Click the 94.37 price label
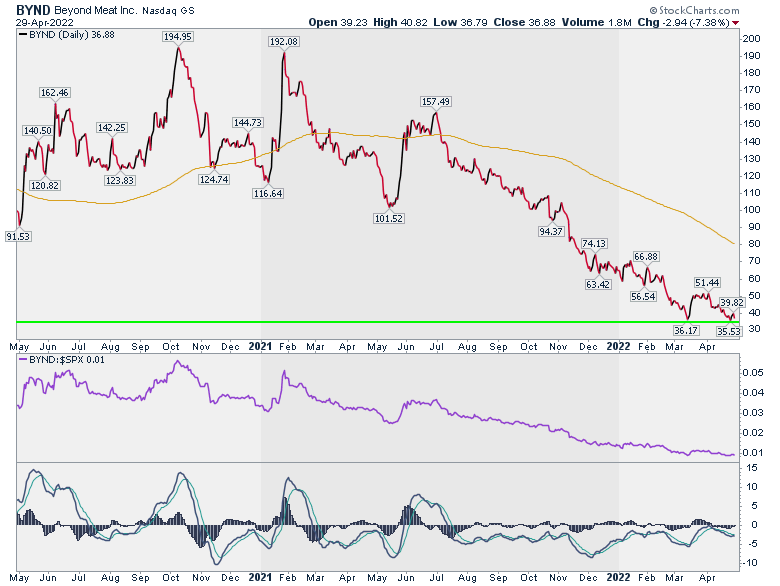Screen dimensions: 780x586 [x=551, y=231]
